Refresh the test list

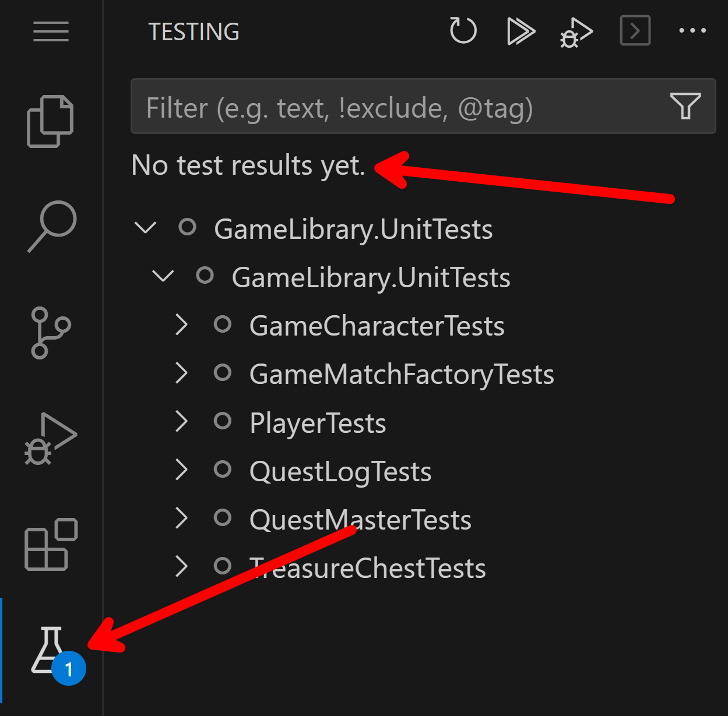click(x=463, y=31)
